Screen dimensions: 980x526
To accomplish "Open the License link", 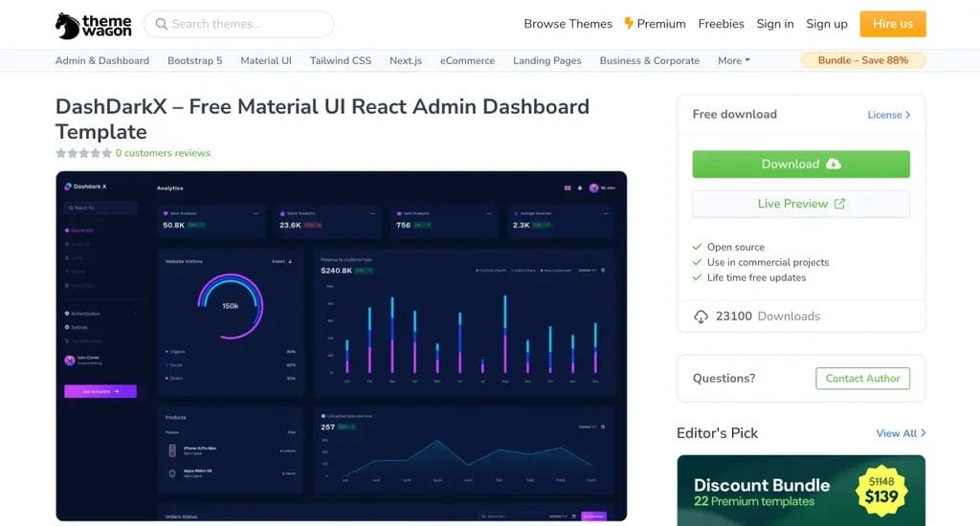I will pos(889,115).
